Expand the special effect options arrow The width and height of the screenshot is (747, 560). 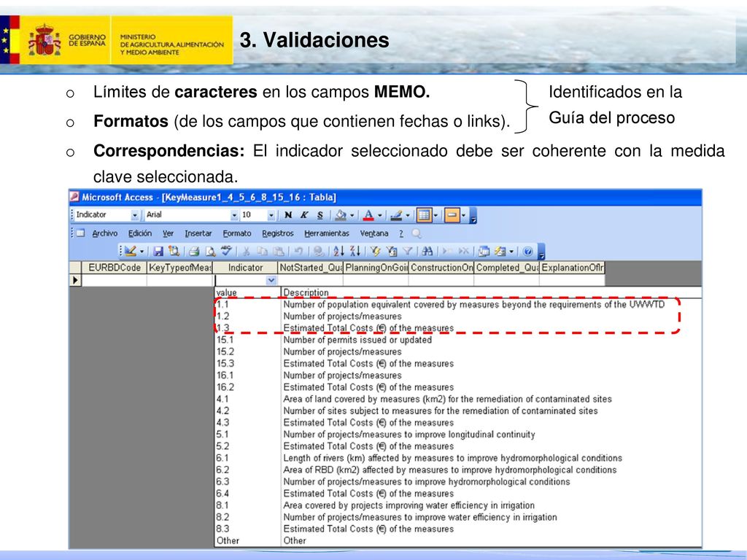pos(463,215)
